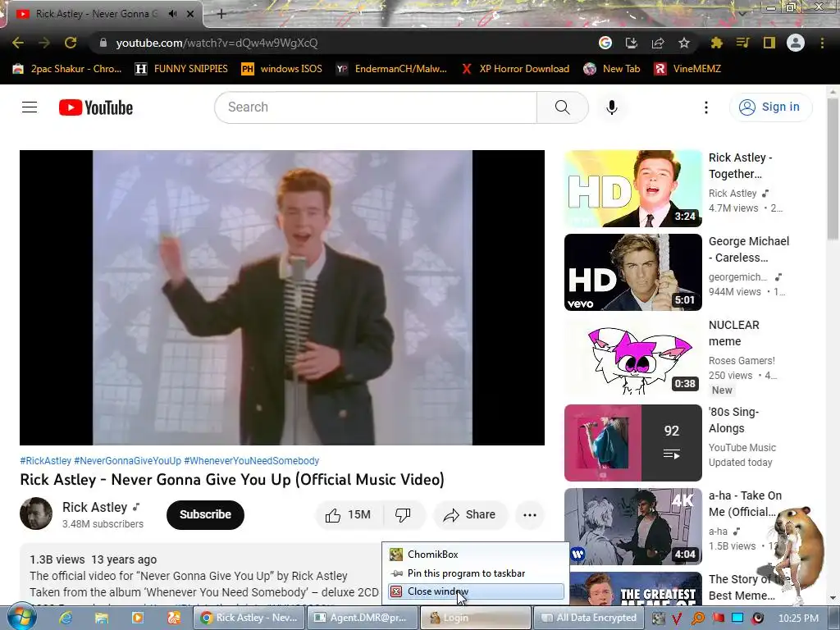Click the install app icon in address bar
The image size is (840, 630).
pyautogui.click(x=632, y=43)
